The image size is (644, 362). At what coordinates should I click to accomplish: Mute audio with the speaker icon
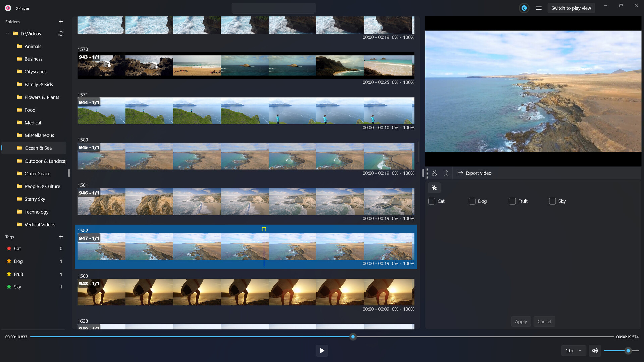point(595,351)
